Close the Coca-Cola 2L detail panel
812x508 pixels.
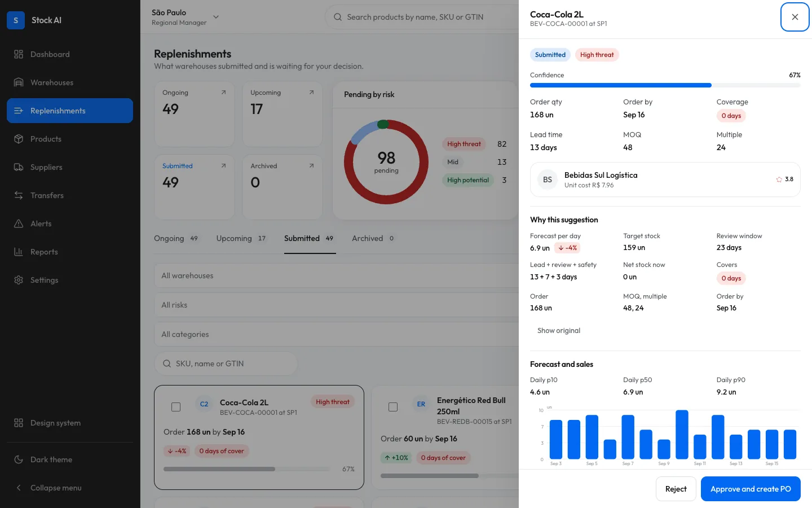point(795,17)
